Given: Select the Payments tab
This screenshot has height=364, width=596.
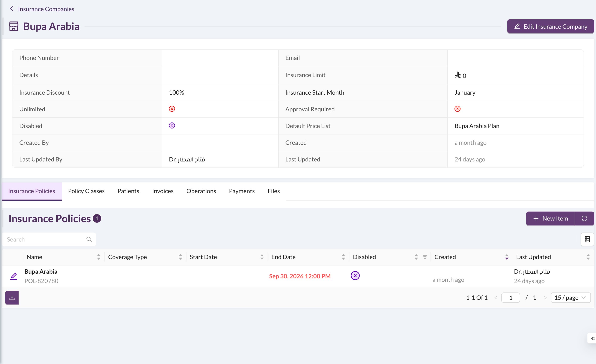Looking at the screenshot, I should [x=242, y=191].
